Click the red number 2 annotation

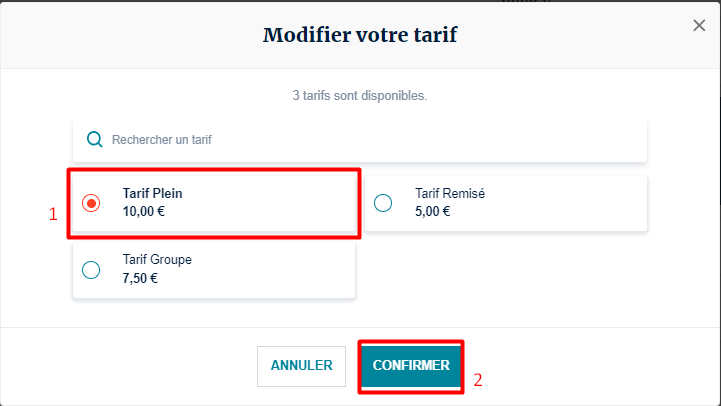(478, 380)
